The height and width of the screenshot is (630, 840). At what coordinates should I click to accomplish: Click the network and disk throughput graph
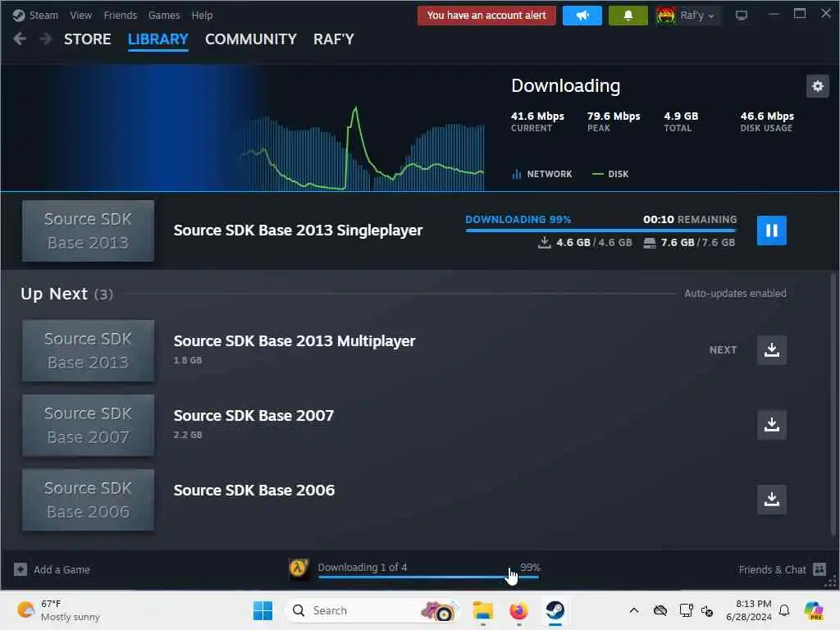[362, 148]
